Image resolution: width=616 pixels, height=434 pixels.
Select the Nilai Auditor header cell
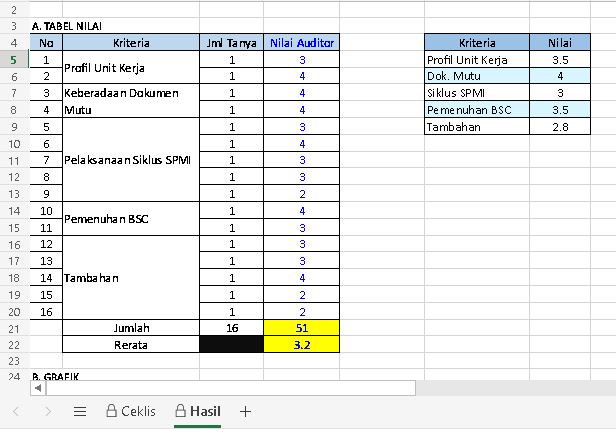(x=302, y=43)
